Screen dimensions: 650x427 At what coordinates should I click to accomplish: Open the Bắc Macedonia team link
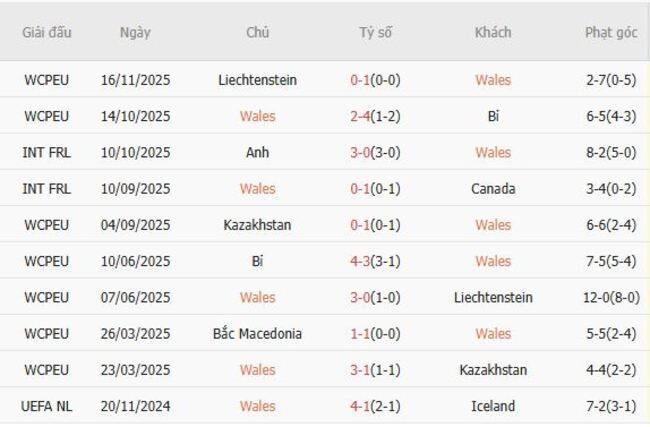tap(257, 334)
